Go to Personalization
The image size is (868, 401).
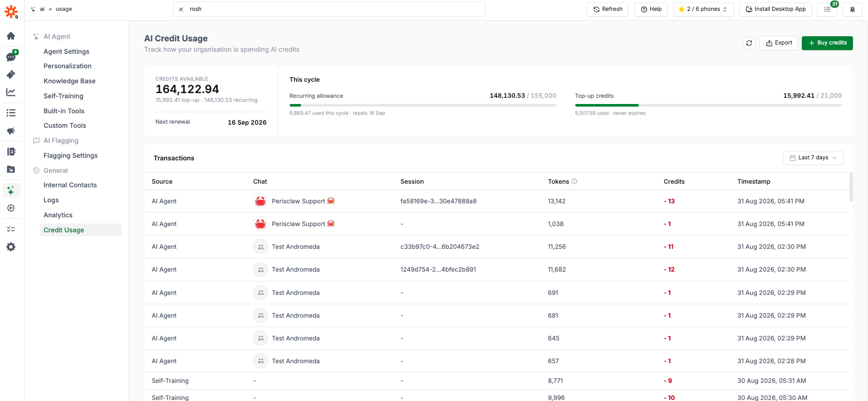67,66
